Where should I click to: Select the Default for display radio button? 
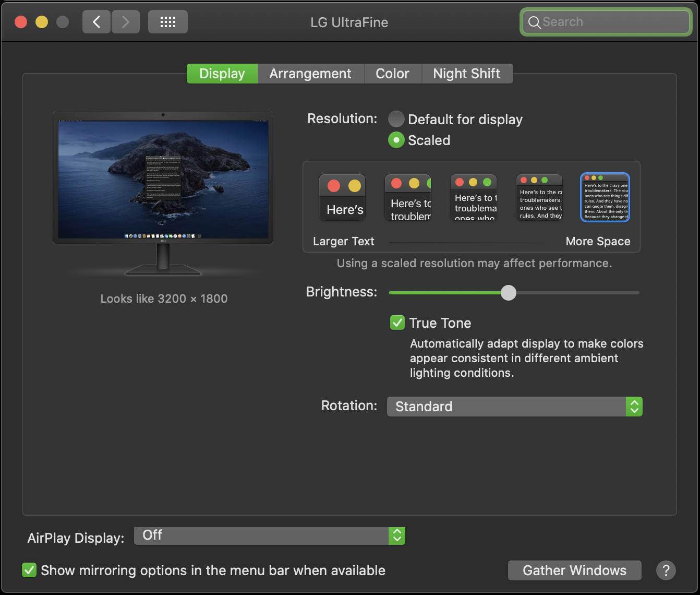point(396,119)
